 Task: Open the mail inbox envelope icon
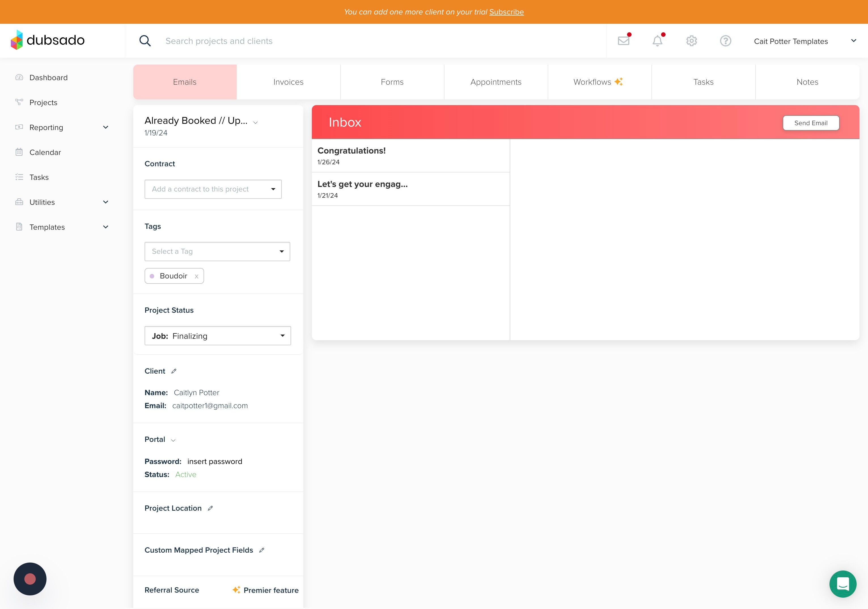pos(623,41)
